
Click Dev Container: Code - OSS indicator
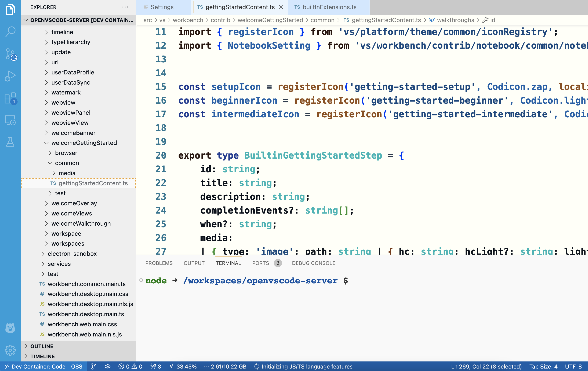pyautogui.click(x=43, y=366)
